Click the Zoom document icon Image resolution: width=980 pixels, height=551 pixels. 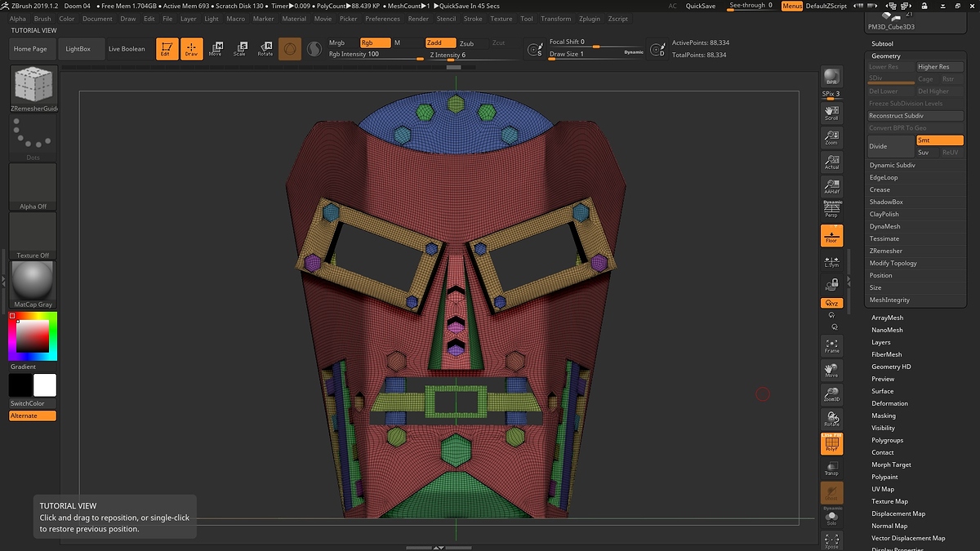tap(831, 137)
